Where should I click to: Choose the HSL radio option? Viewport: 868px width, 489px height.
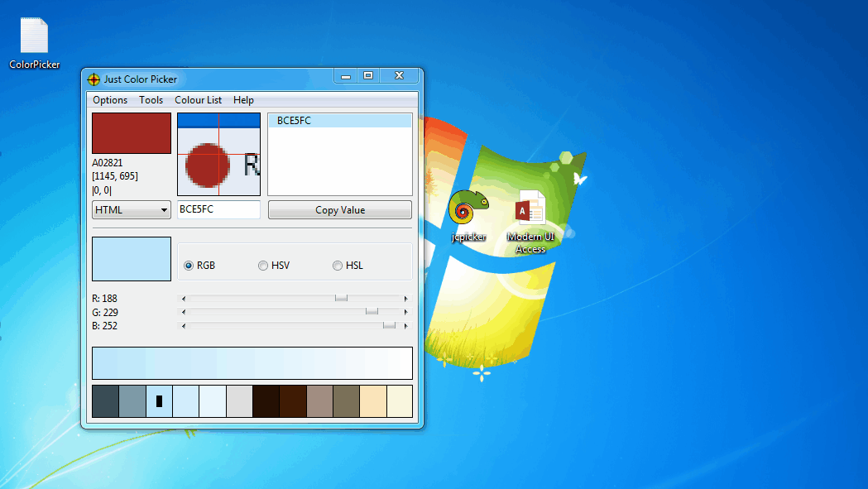tap(338, 266)
